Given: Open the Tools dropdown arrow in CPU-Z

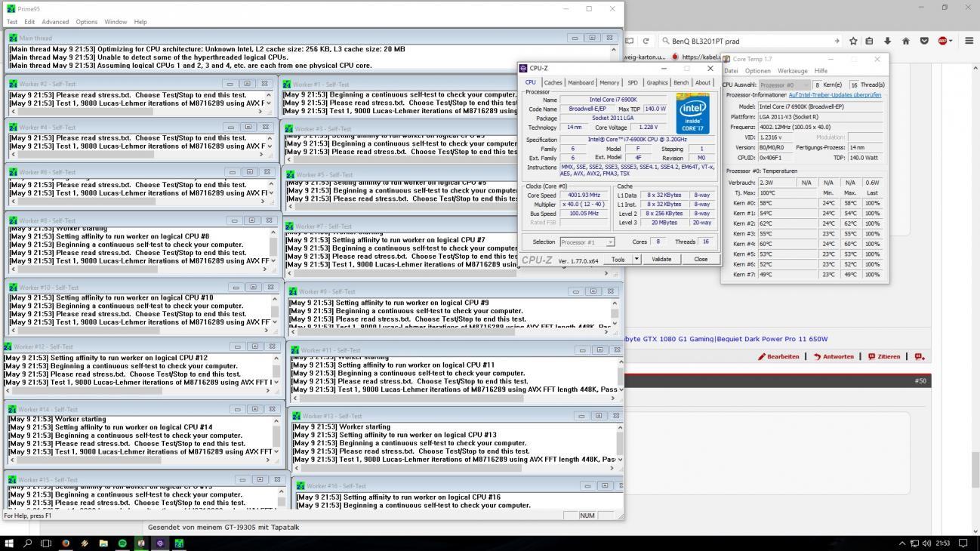Looking at the screenshot, I should tap(636, 259).
